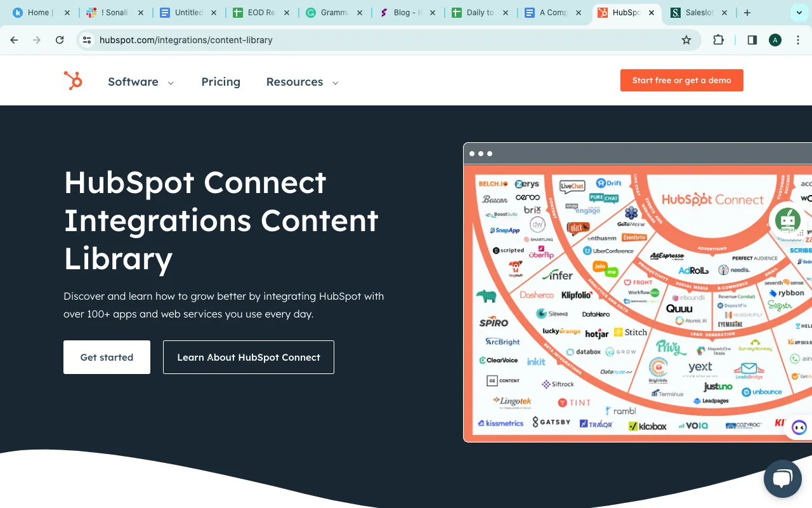Click the green robot chatbot icon
The height and width of the screenshot is (508, 812).
click(787, 220)
